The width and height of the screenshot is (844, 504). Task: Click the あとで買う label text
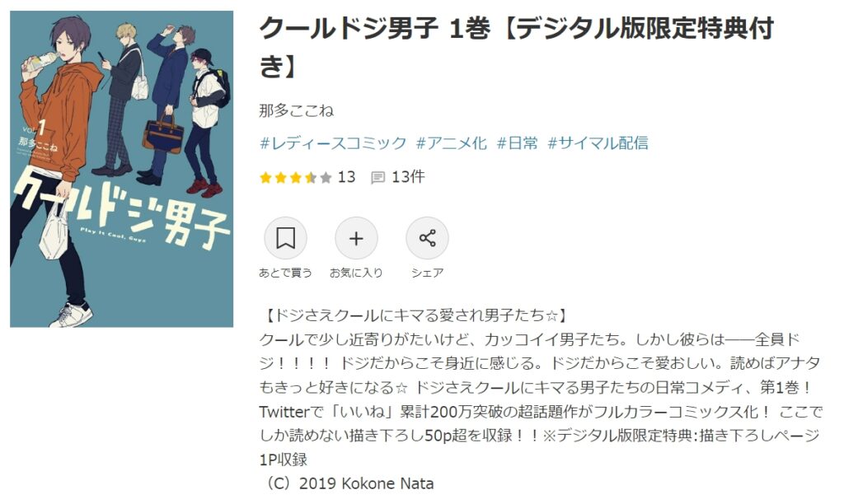pos(285,273)
